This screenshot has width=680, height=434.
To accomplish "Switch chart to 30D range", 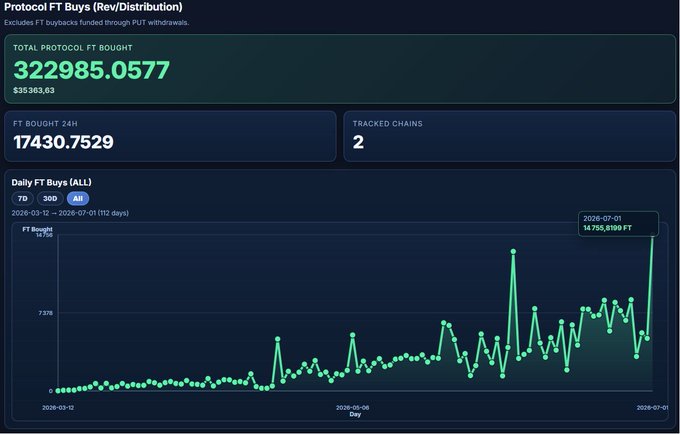I will 50,199.
